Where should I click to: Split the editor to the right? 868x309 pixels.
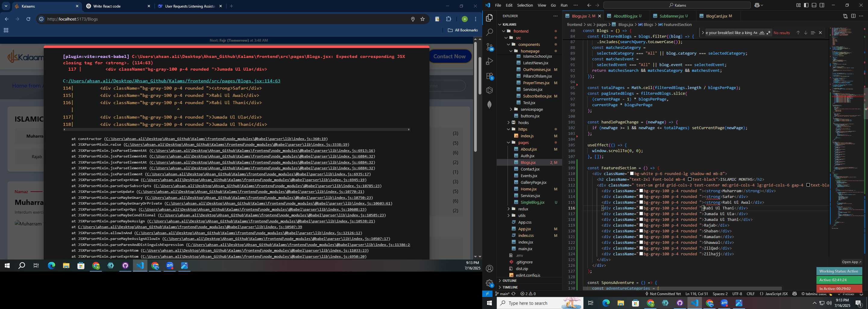click(853, 16)
